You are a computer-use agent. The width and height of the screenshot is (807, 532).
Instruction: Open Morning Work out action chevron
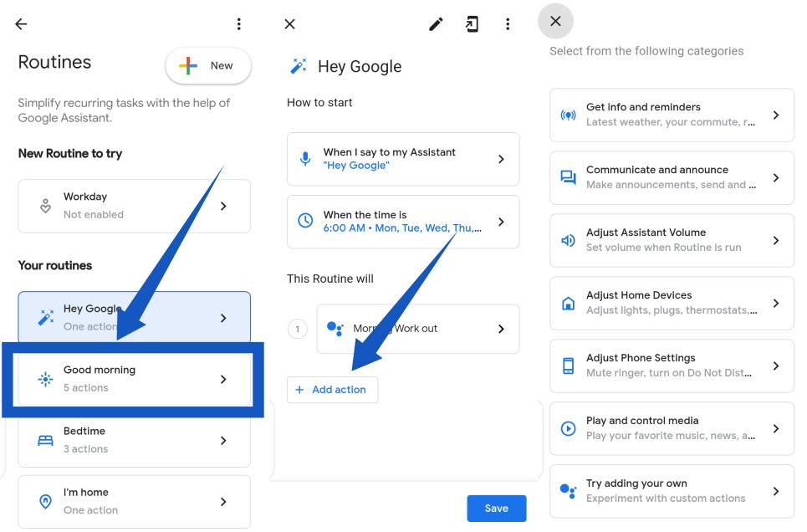[501, 329]
